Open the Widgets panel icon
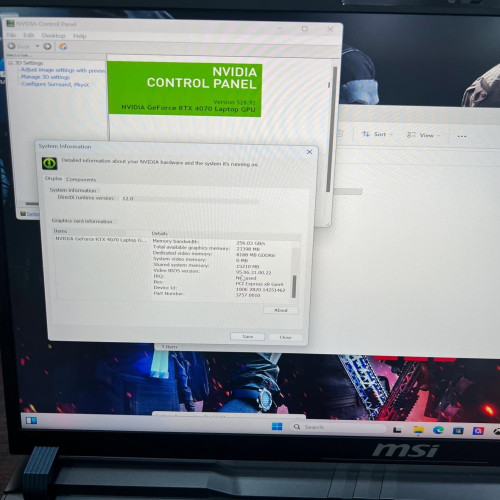 point(31,420)
